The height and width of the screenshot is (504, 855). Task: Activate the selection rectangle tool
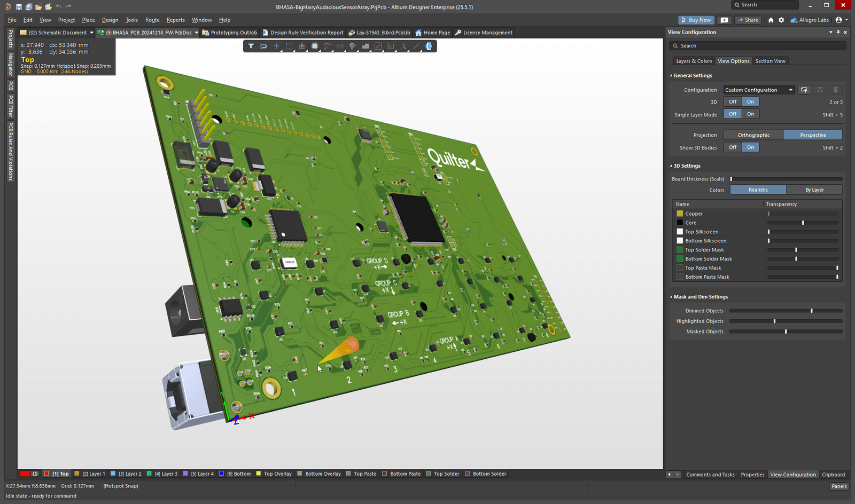pyautogui.click(x=289, y=46)
